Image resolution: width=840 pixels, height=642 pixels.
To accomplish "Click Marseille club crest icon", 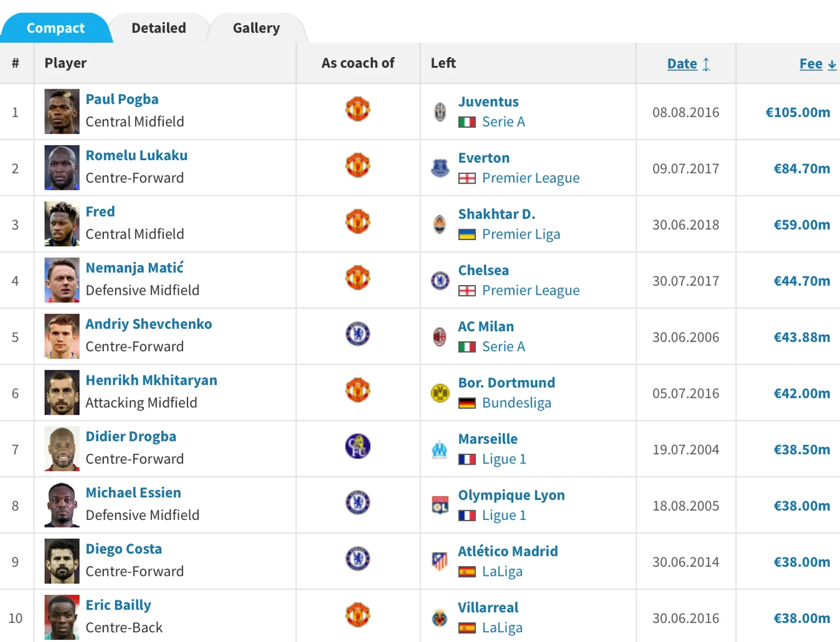I will click(440, 449).
